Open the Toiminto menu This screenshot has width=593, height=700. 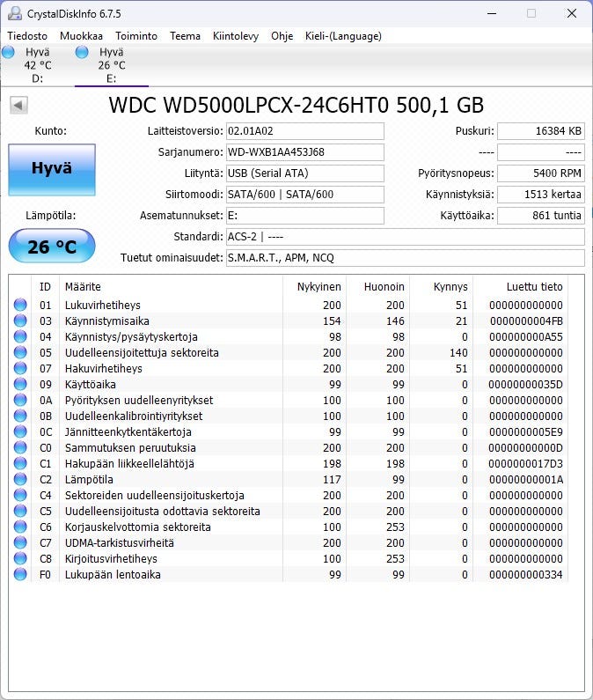[136, 36]
